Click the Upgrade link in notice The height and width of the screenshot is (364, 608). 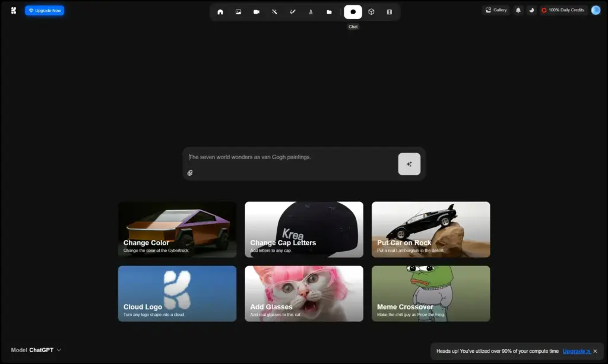[577, 351]
